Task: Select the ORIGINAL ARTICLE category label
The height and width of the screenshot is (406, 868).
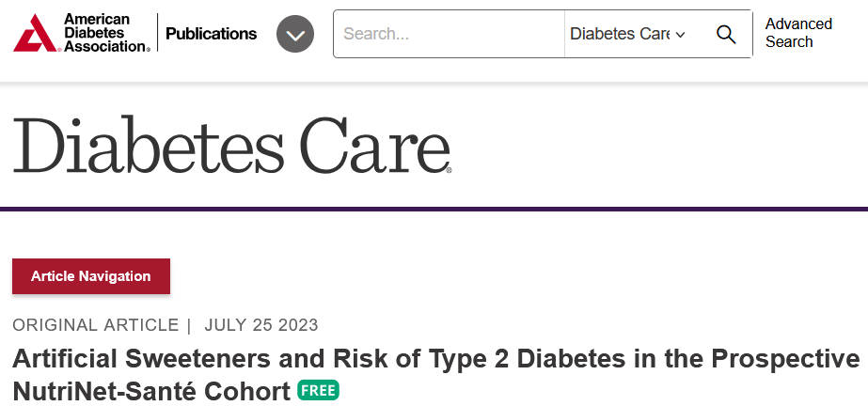Action: 96,324
